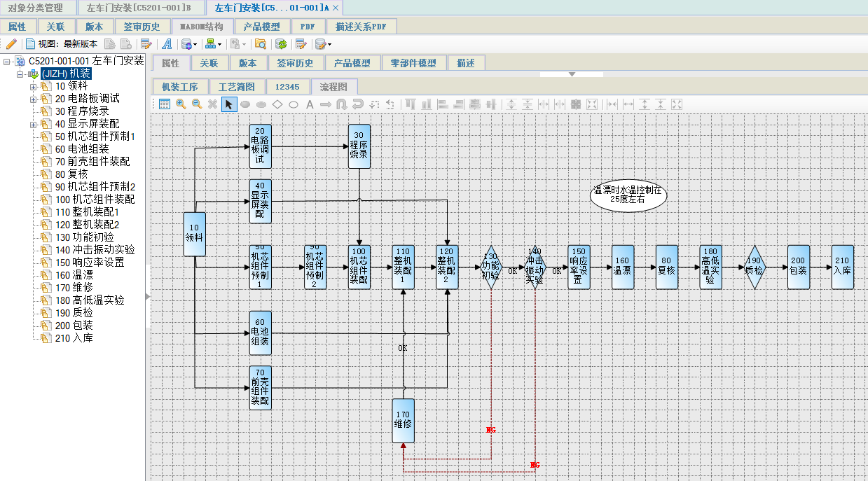Expand the '10 领料' tree node
Screen dimensions: 868x481
[33, 87]
